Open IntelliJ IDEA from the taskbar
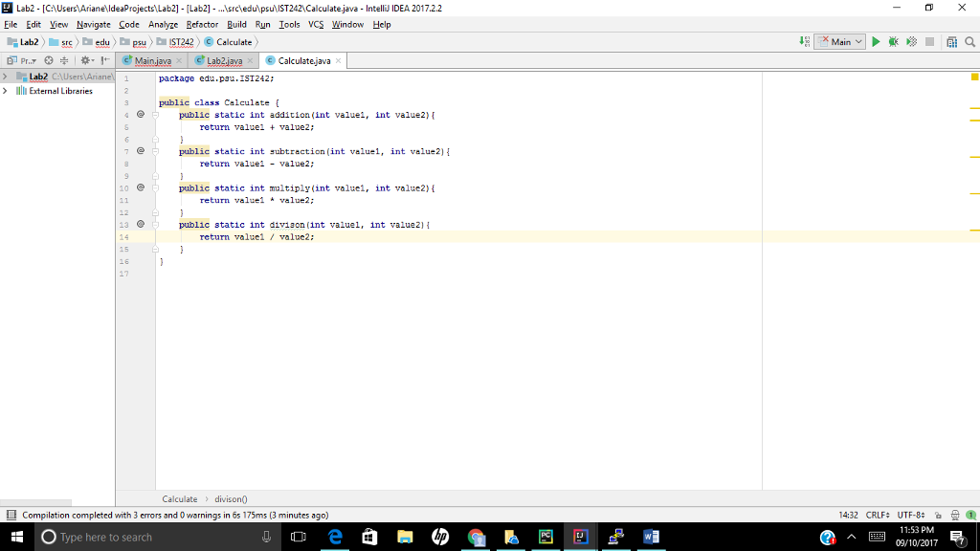 [x=581, y=538]
